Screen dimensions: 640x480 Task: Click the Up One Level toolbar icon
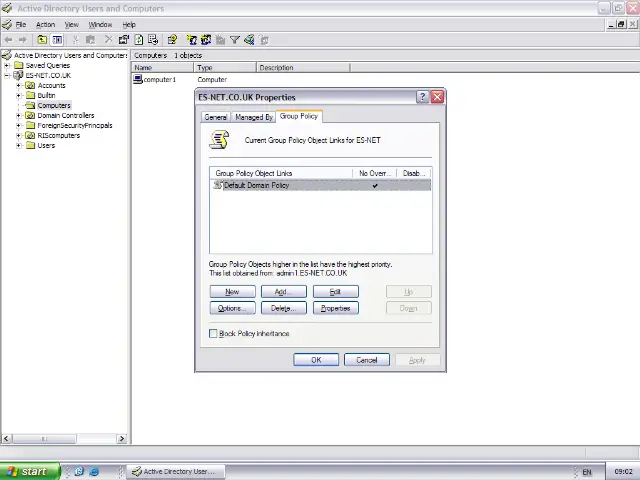tap(42, 40)
